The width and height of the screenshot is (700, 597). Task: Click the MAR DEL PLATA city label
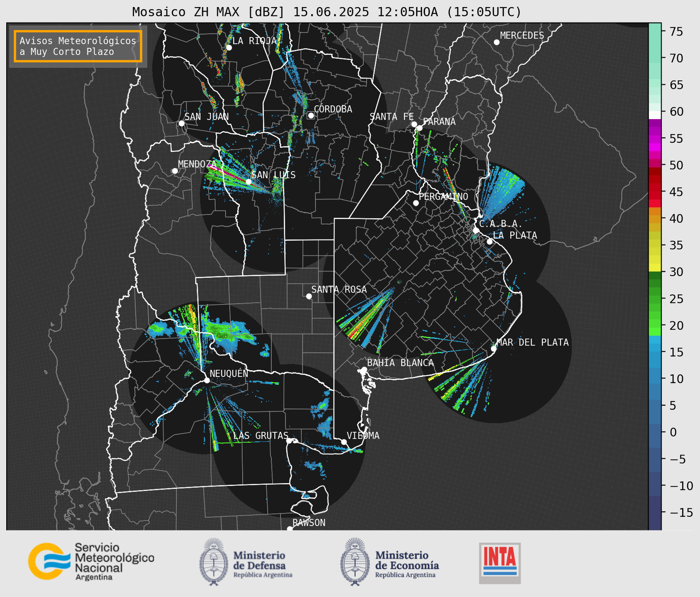pos(532,343)
